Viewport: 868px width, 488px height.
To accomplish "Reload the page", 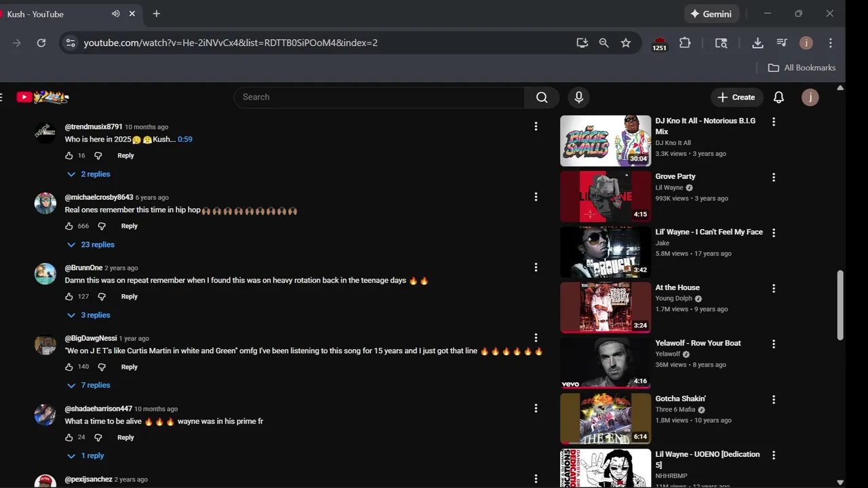I will pos(41,43).
